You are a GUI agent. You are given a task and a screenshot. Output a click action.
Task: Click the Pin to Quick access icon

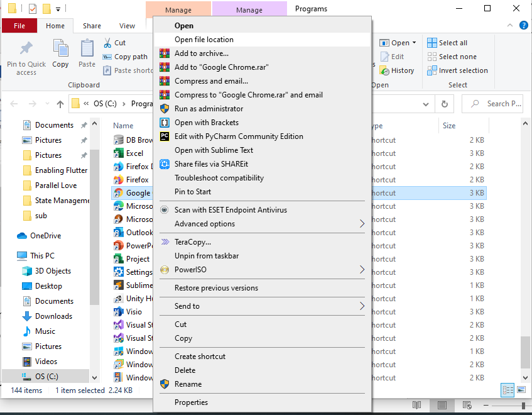click(26, 49)
